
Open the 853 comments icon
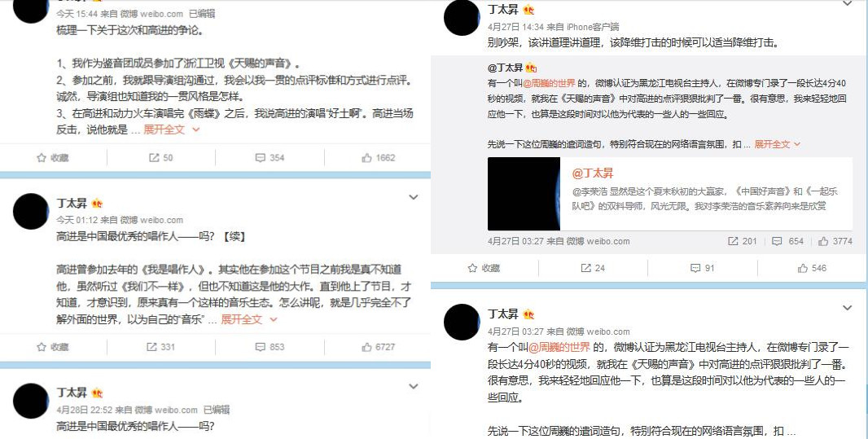[x=270, y=347]
